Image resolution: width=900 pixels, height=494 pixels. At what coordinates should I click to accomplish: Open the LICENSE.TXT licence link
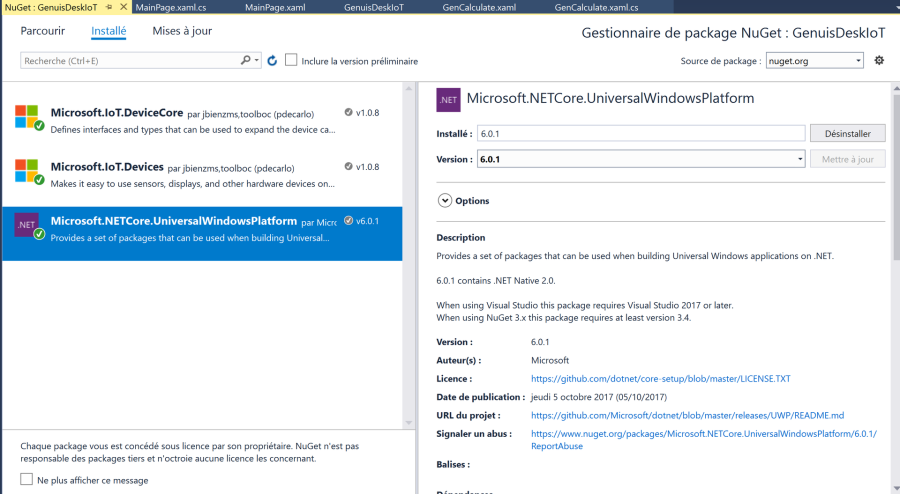tap(661, 379)
